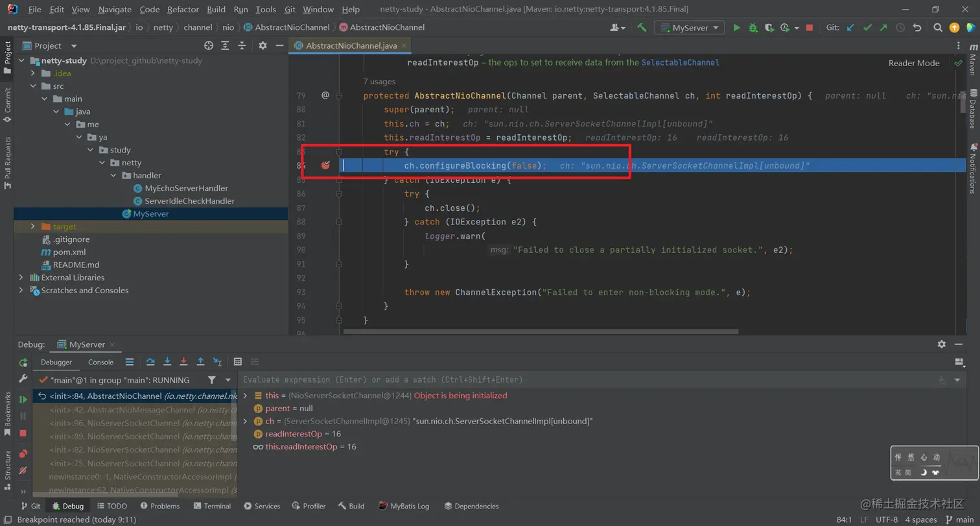
Task: Click the orange IDE update icon
Action: [954, 28]
